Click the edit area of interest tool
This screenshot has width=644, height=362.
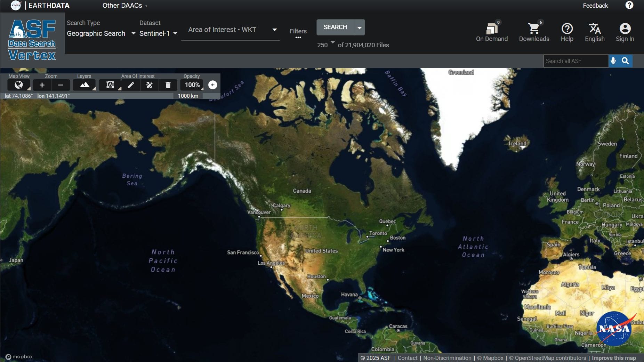click(x=150, y=85)
